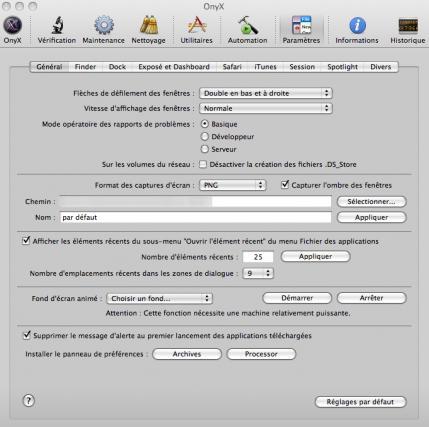Switch to the Spotlight tab
429x427 pixels.
(342, 67)
